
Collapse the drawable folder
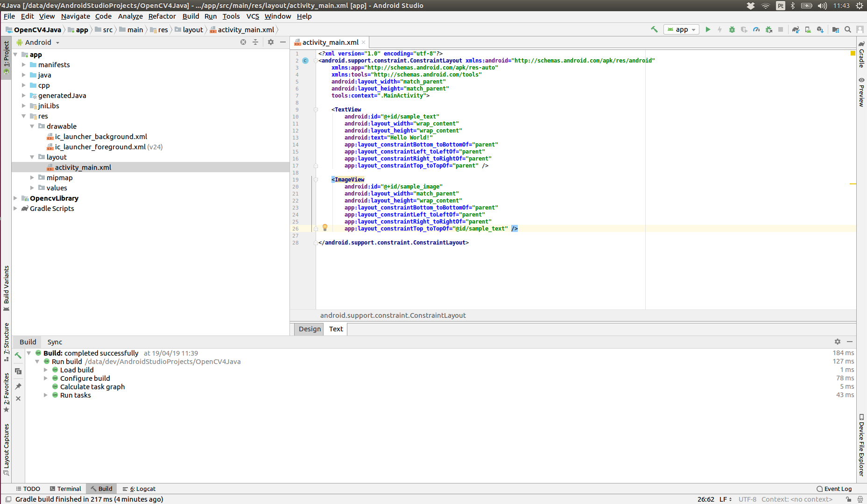tap(32, 126)
